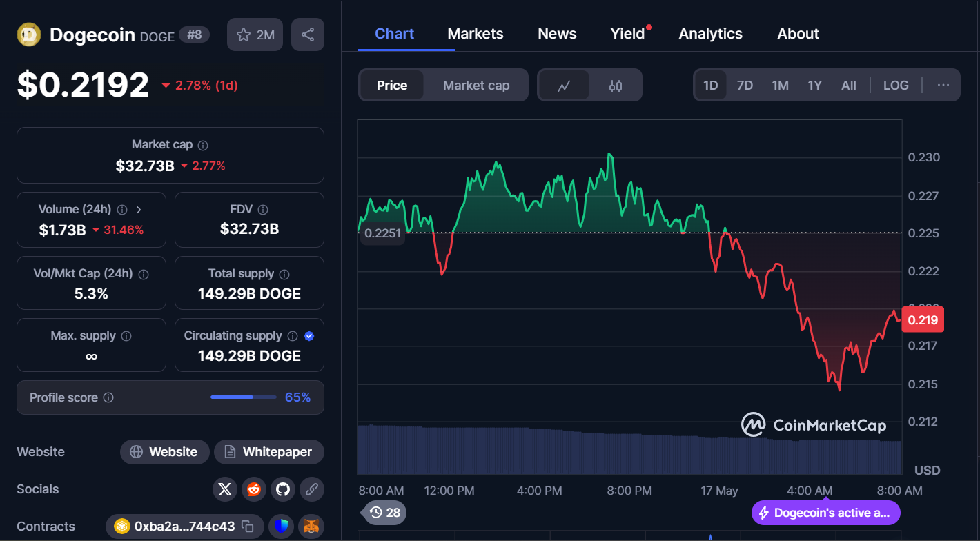Click the FDV info icon
The height and width of the screenshot is (541, 980).
tap(263, 210)
